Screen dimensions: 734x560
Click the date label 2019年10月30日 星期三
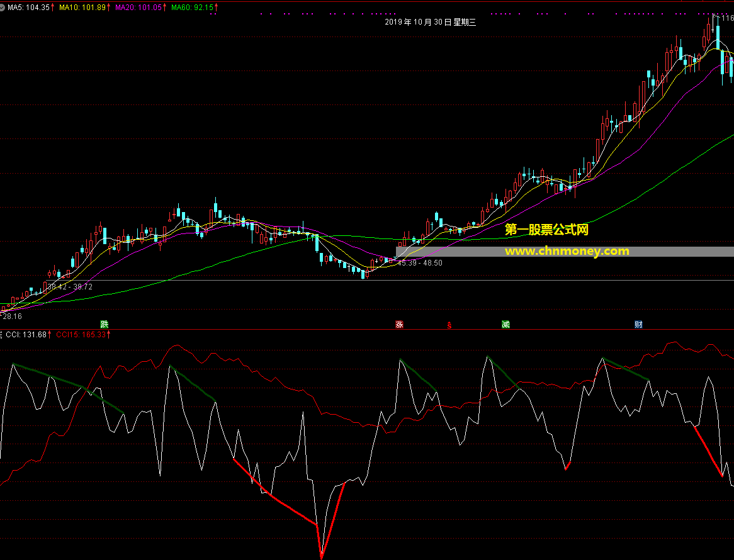430,22
